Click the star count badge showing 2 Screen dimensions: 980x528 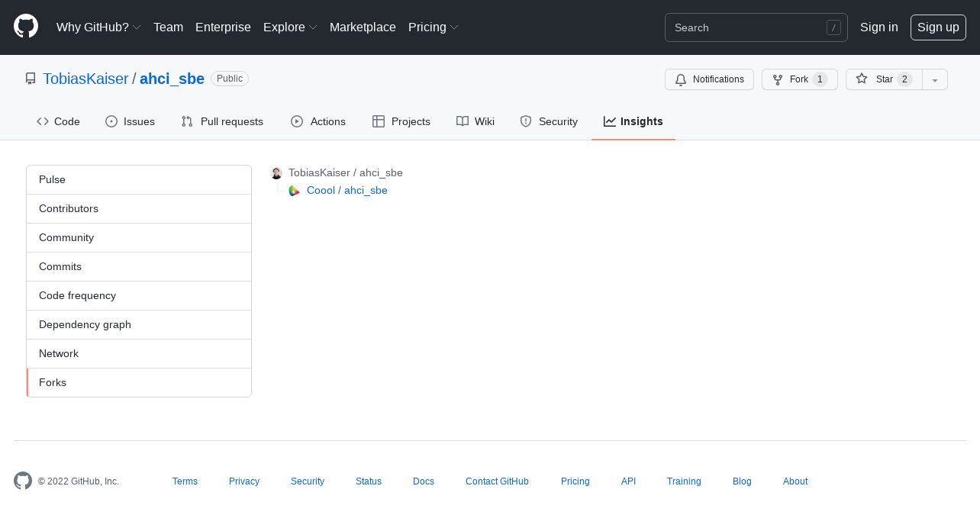pyautogui.click(x=904, y=79)
